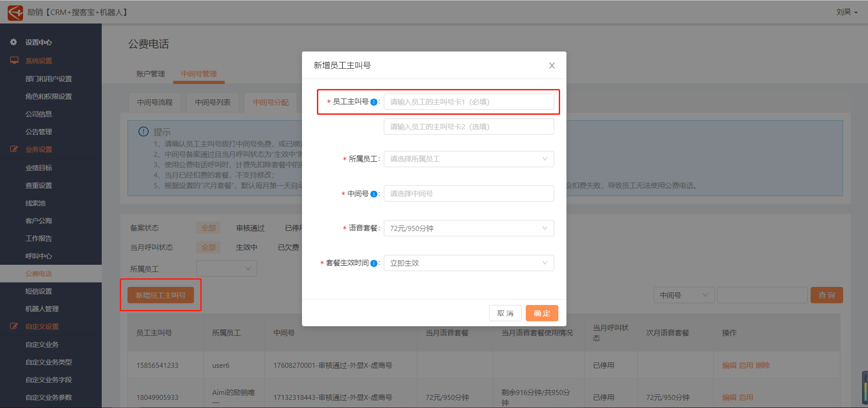Open the 中间号列表 sub-tab
The height and width of the screenshot is (408, 868).
(213, 103)
